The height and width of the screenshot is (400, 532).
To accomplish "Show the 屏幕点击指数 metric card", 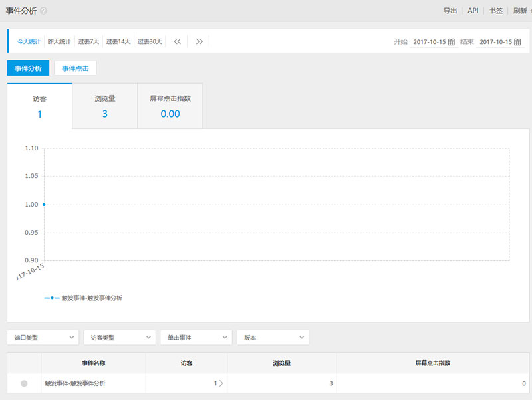I will click(170, 106).
